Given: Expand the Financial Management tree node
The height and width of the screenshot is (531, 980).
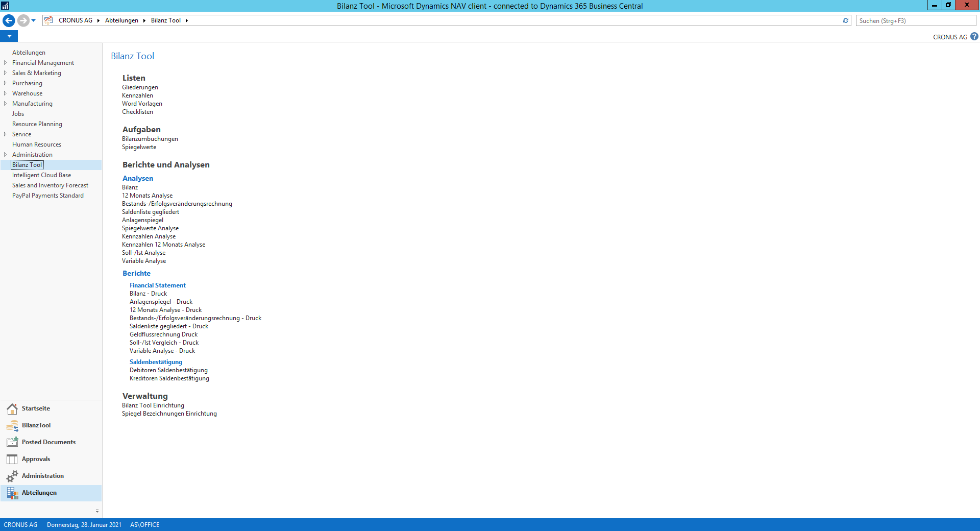Looking at the screenshot, I should (5, 63).
